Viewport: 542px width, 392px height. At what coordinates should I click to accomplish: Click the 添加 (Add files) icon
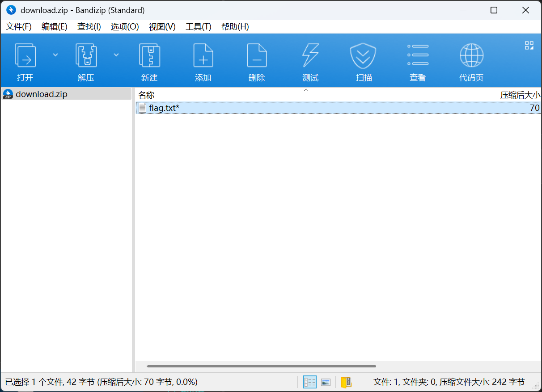click(203, 55)
